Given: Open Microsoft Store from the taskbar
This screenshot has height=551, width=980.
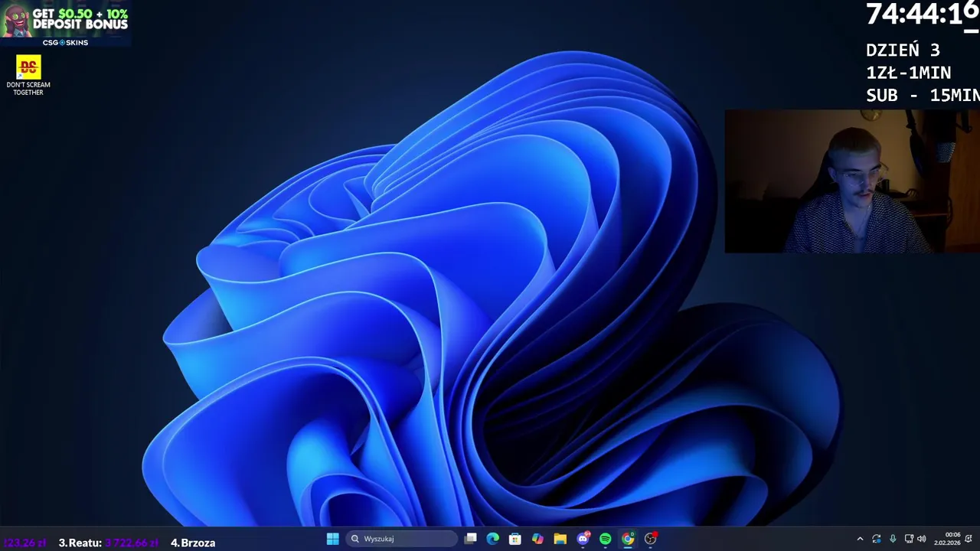Looking at the screenshot, I should (515, 539).
